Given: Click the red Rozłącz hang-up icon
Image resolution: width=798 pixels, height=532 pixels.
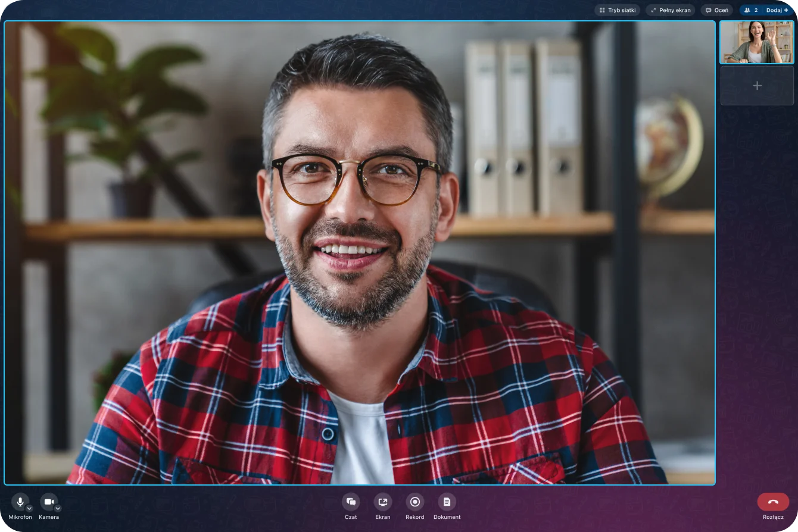Looking at the screenshot, I should [x=773, y=502].
